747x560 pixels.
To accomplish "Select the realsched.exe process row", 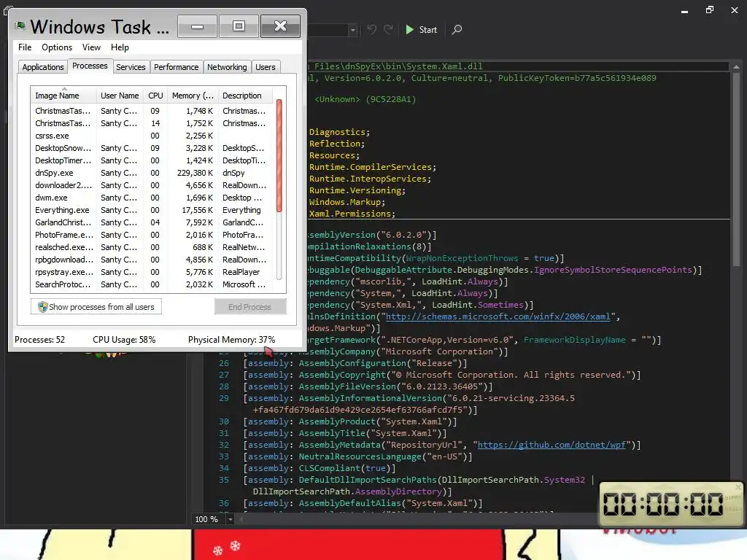I will click(x=152, y=247).
